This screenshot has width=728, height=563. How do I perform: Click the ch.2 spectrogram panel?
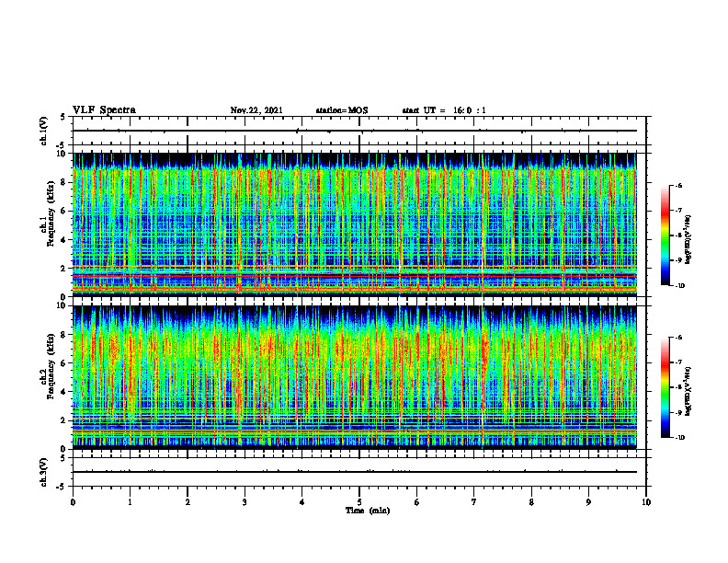(x=355, y=377)
